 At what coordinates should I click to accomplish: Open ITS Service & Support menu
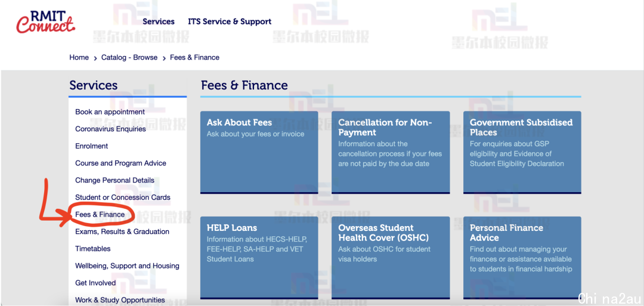point(230,21)
